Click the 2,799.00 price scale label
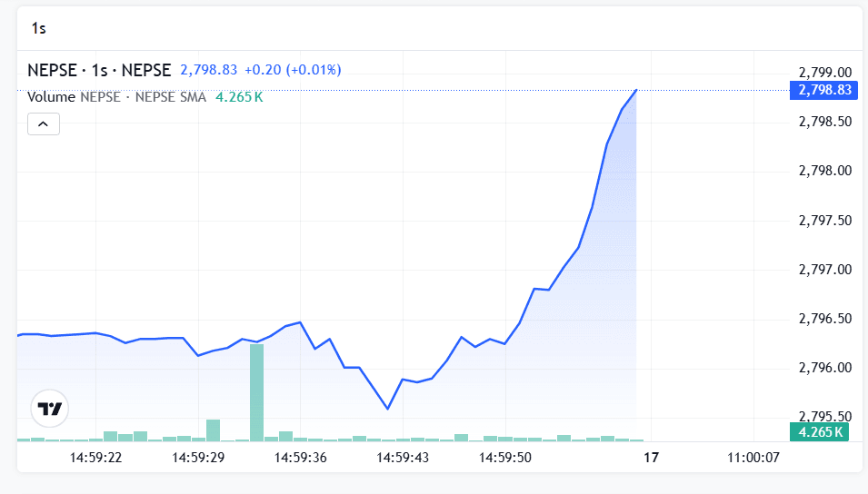 (x=824, y=73)
